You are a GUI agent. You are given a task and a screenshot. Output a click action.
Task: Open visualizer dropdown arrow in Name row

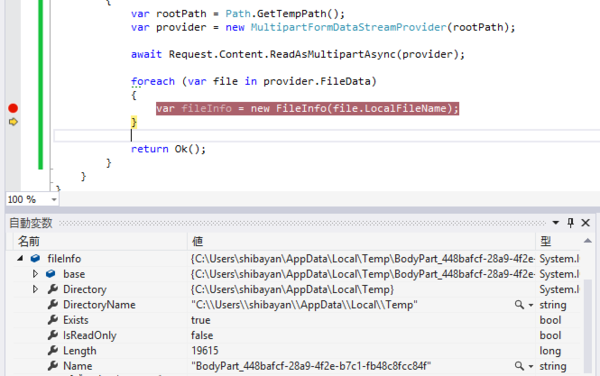[531, 366]
